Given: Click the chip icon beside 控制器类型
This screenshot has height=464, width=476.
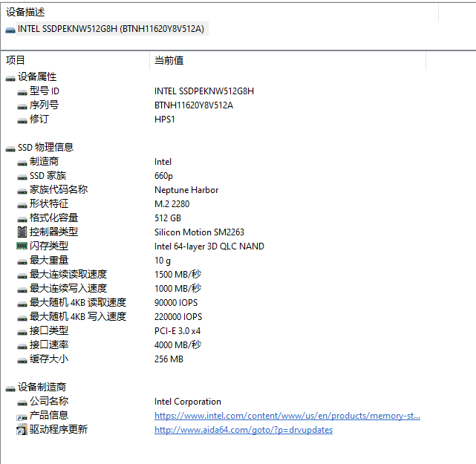Looking at the screenshot, I should [22, 232].
